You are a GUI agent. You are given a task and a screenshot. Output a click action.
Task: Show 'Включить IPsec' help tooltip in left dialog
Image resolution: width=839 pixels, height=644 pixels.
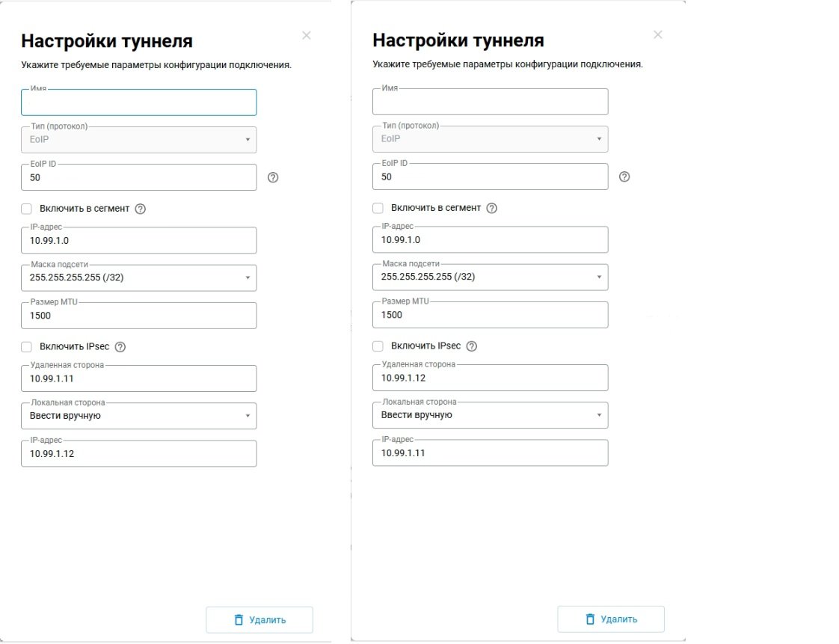tap(120, 347)
